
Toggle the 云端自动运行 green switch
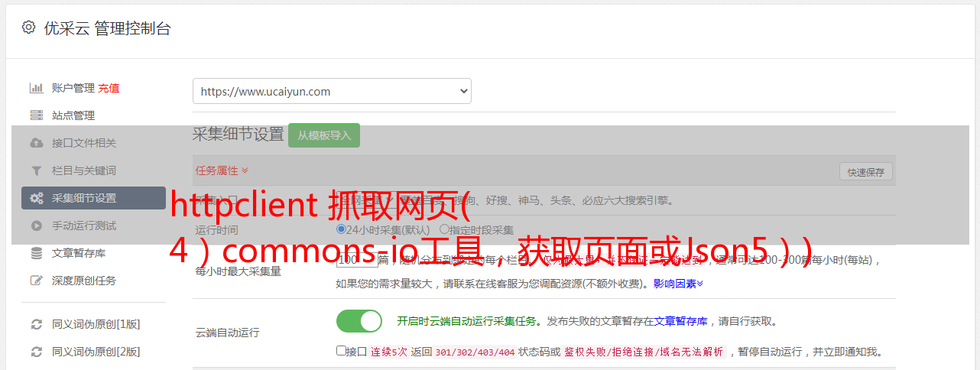click(x=359, y=321)
